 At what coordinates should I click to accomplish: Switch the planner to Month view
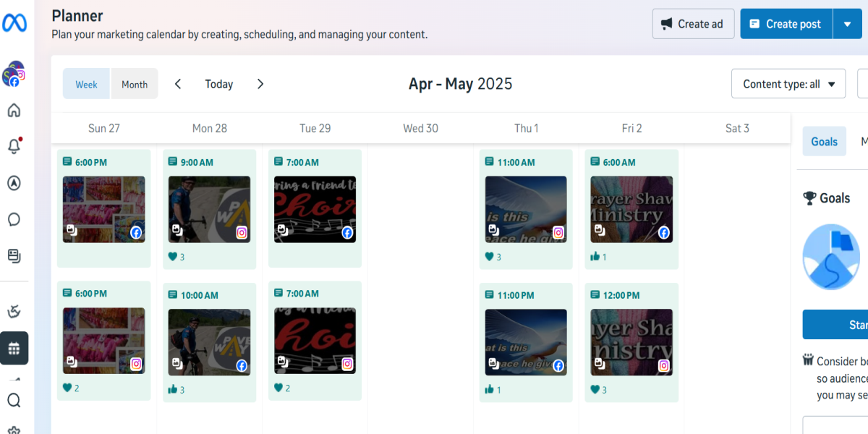point(135,84)
